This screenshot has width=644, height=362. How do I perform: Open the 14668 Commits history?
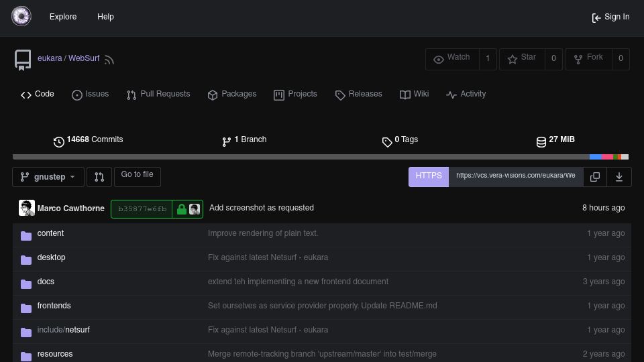(88, 140)
